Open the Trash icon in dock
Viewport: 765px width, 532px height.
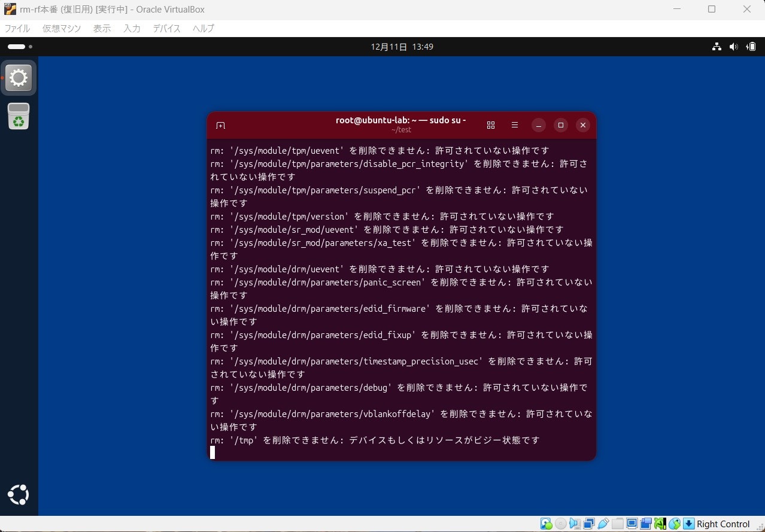coord(19,116)
